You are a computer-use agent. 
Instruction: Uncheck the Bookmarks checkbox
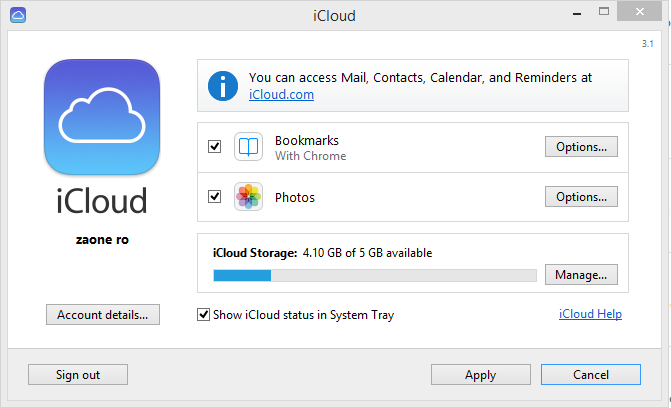point(214,147)
